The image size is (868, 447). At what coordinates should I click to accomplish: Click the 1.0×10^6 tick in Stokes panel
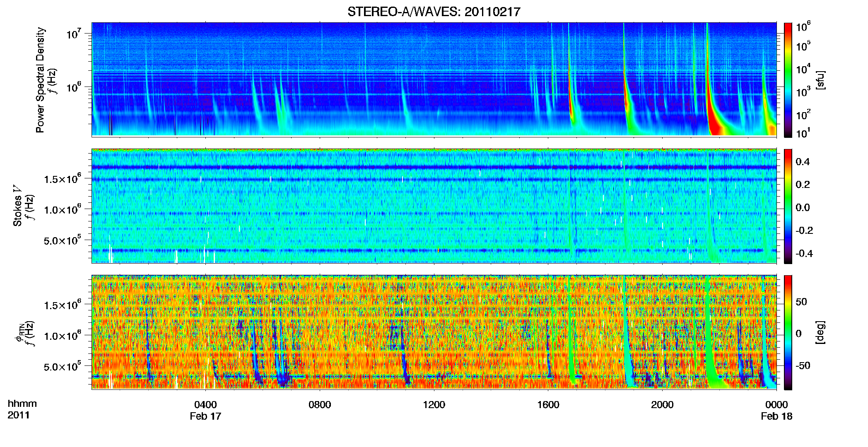tap(63, 209)
